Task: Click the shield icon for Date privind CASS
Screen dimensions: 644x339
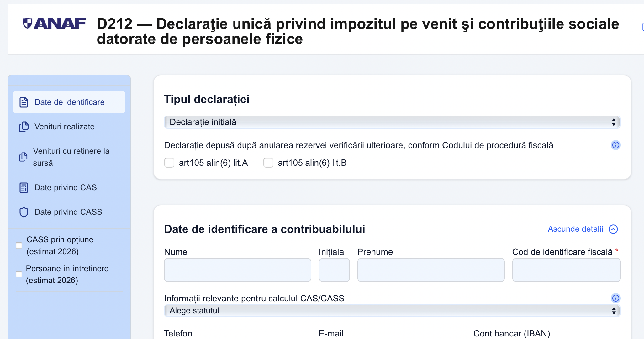Action: click(x=24, y=212)
